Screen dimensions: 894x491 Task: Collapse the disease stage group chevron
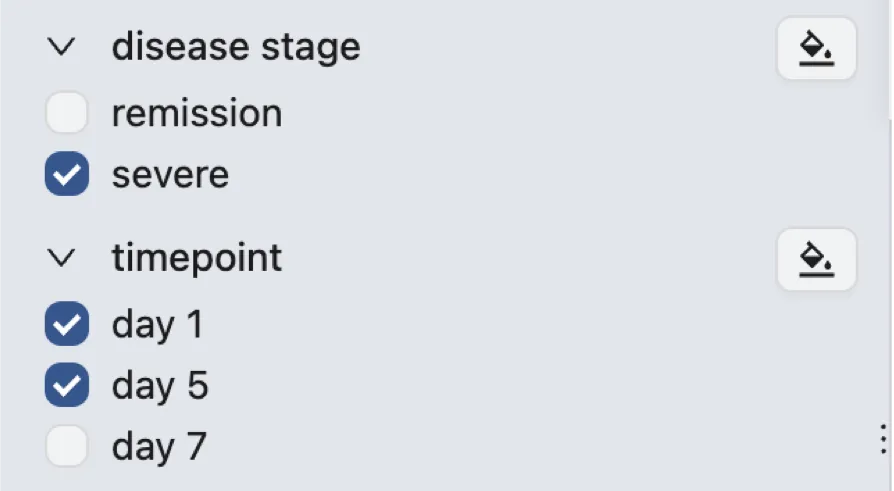click(x=62, y=47)
